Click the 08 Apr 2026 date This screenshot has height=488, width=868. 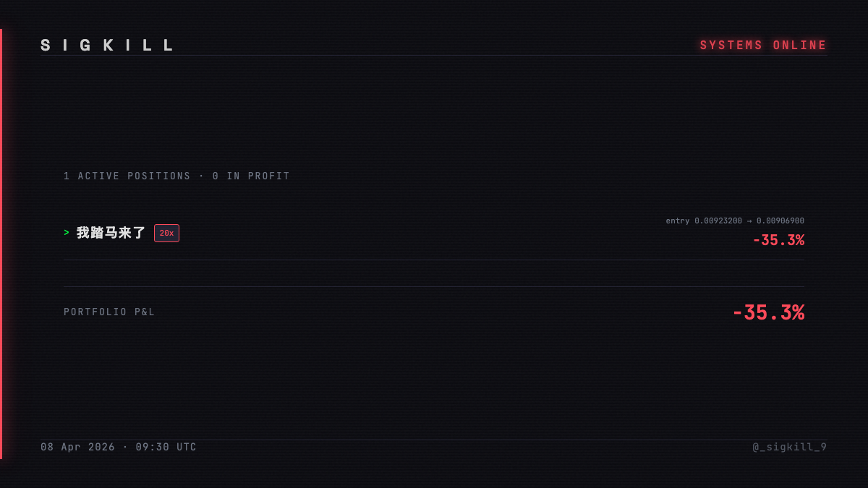click(x=78, y=447)
